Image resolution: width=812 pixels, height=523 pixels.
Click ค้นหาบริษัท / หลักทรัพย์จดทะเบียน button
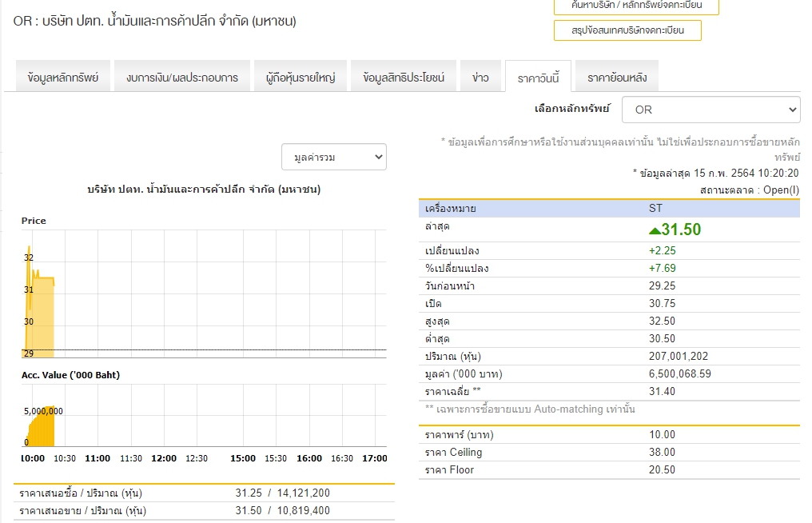pyautogui.click(x=636, y=6)
